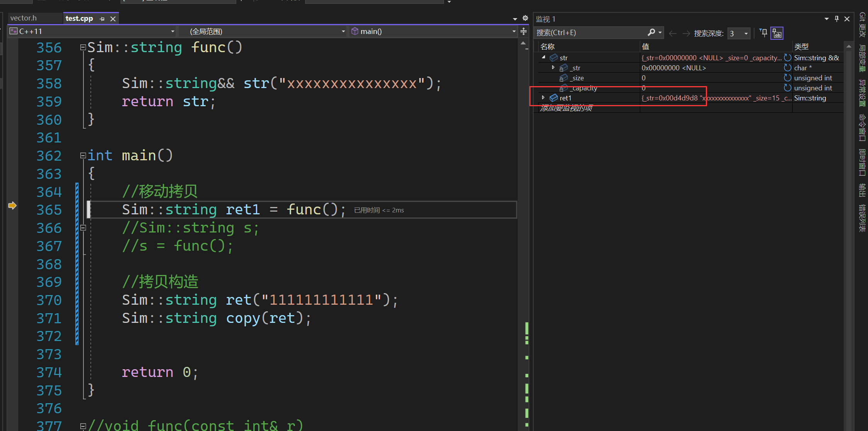868x431 pixels.
Task: Click refresh icon on _size watch row
Action: coord(788,78)
